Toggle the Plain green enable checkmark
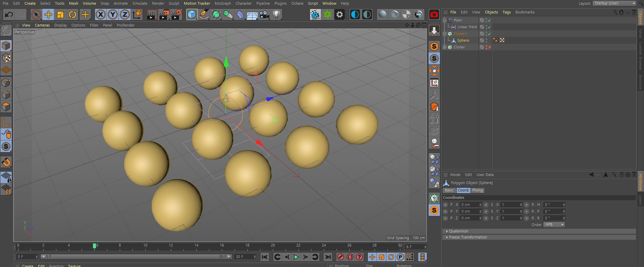Image resolution: width=644 pixels, height=267 pixels. pos(490,20)
